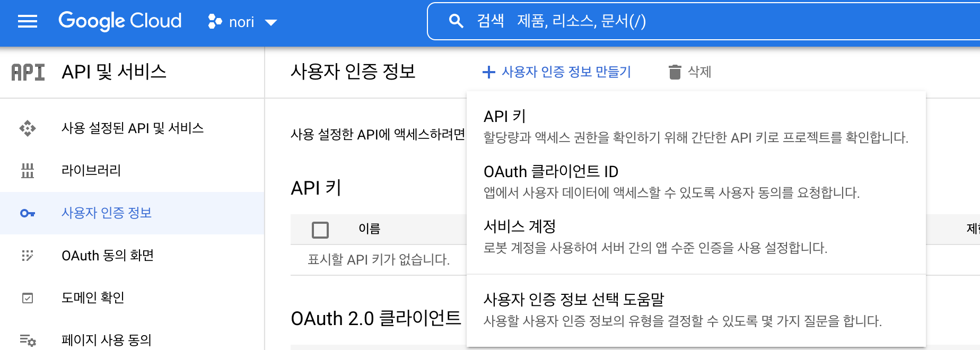Click 사용자 인증 정보 만들기 button
The width and height of the screenshot is (980, 350).
557,72
